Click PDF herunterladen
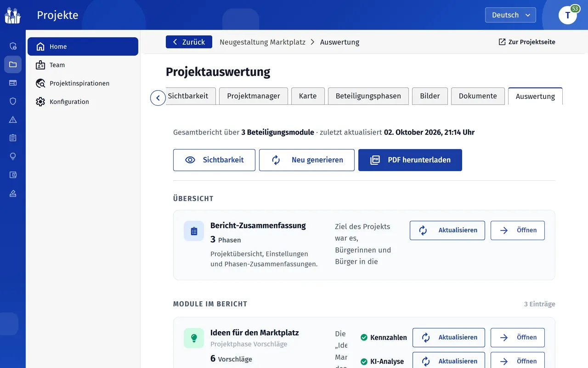The width and height of the screenshot is (588, 368). click(x=410, y=160)
